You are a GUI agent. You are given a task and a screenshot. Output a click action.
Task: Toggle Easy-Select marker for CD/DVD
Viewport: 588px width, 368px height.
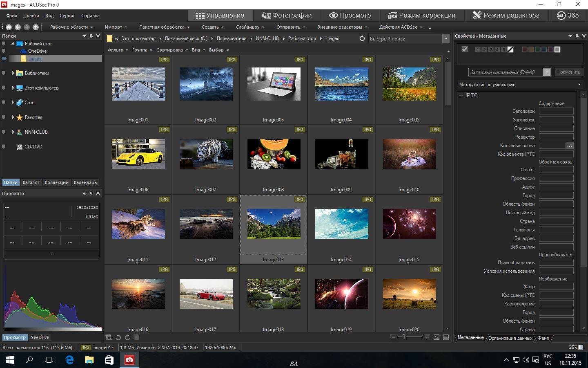[x=4, y=147]
